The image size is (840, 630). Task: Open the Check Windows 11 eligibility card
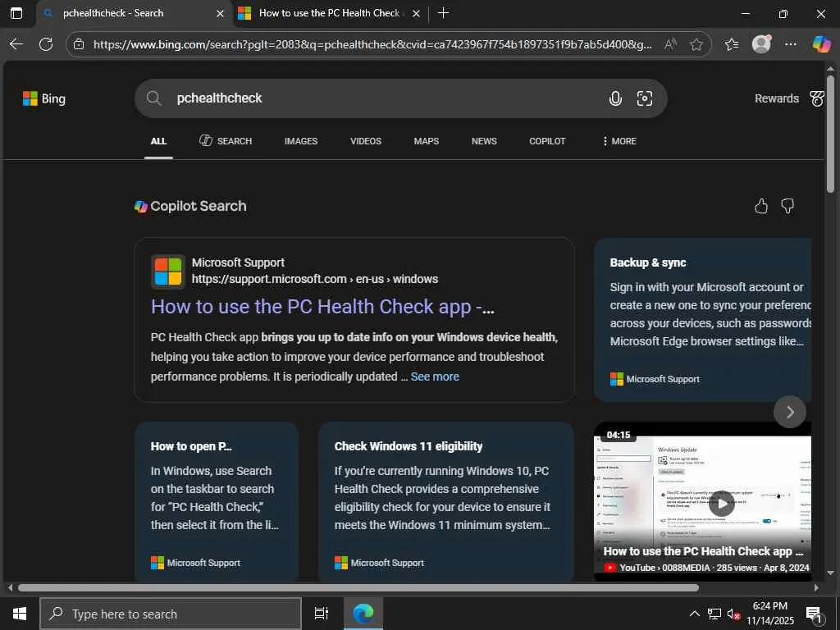coord(445,501)
